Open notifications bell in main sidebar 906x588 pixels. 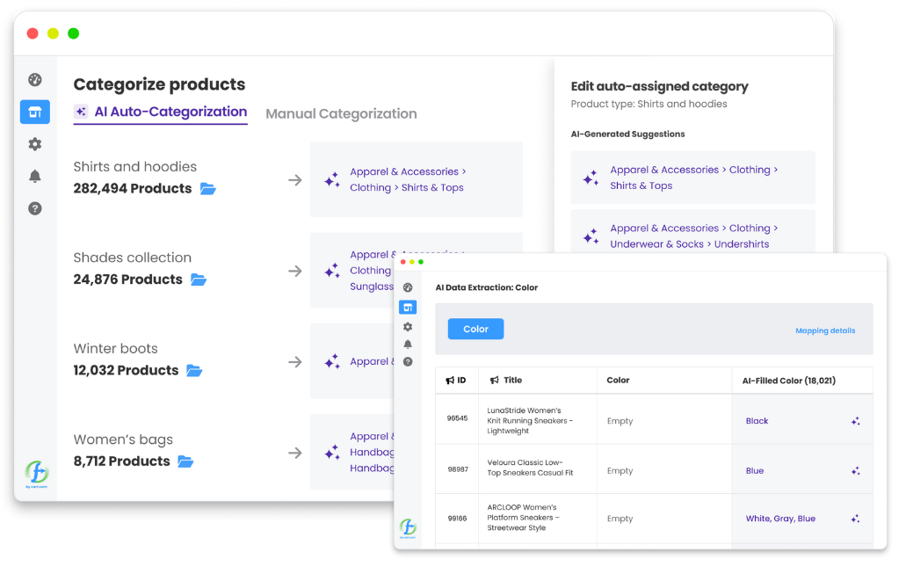coord(35,177)
